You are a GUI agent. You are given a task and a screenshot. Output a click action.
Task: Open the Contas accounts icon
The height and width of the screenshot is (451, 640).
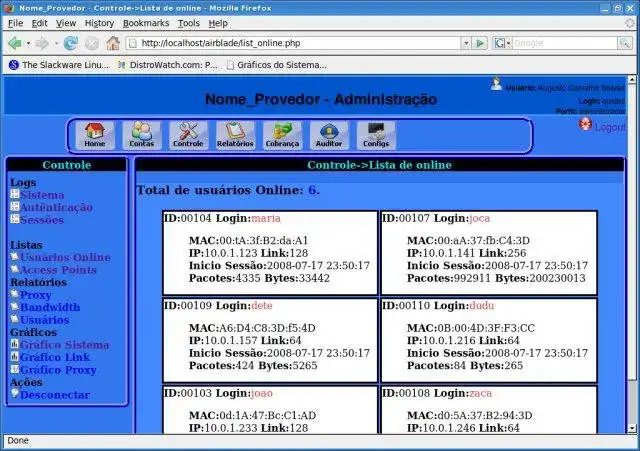[x=142, y=135]
